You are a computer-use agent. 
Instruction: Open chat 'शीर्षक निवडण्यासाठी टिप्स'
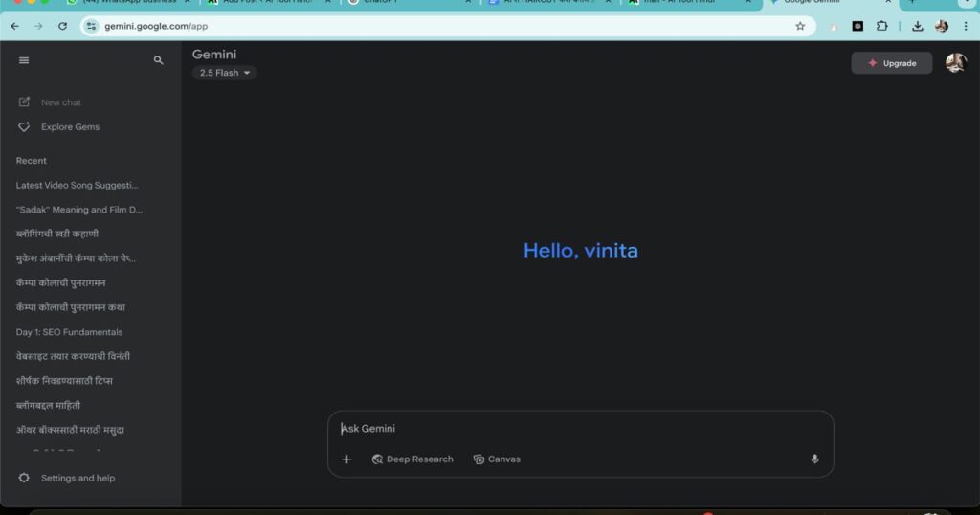pos(64,381)
